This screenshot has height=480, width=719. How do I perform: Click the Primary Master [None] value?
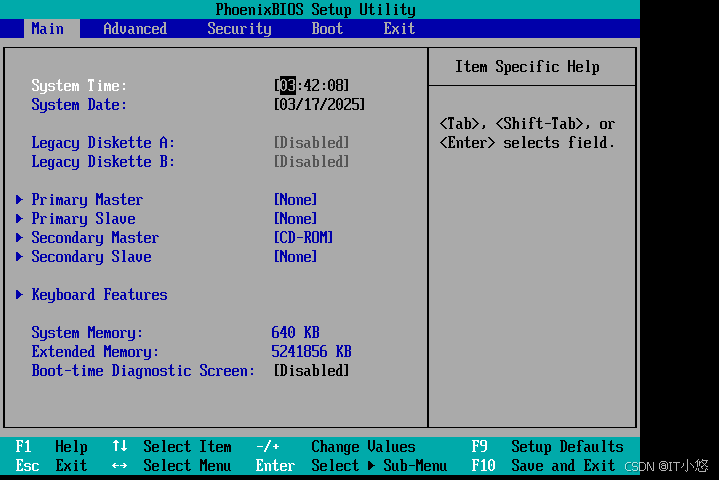(x=295, y=199)
